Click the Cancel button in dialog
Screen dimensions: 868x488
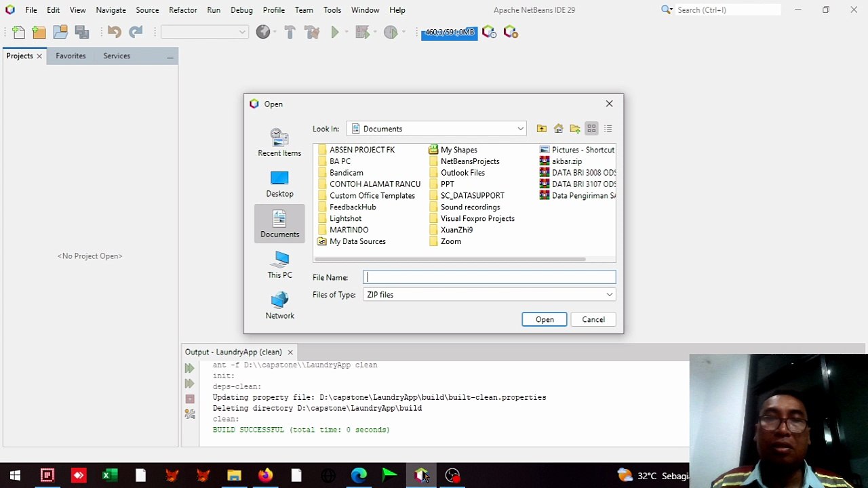pyautogui.click(x=593, y=320)
